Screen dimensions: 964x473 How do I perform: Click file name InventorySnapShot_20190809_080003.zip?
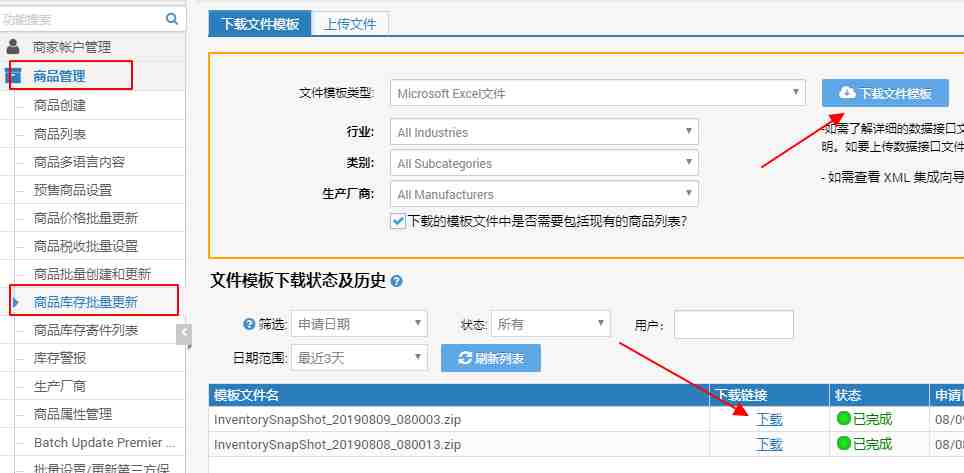337,419
